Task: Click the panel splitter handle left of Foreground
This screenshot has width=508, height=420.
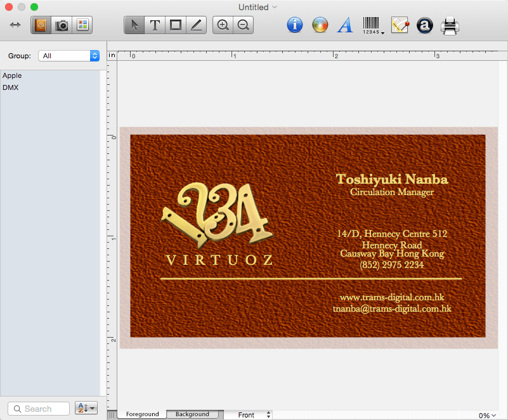Action: point(112,415)
